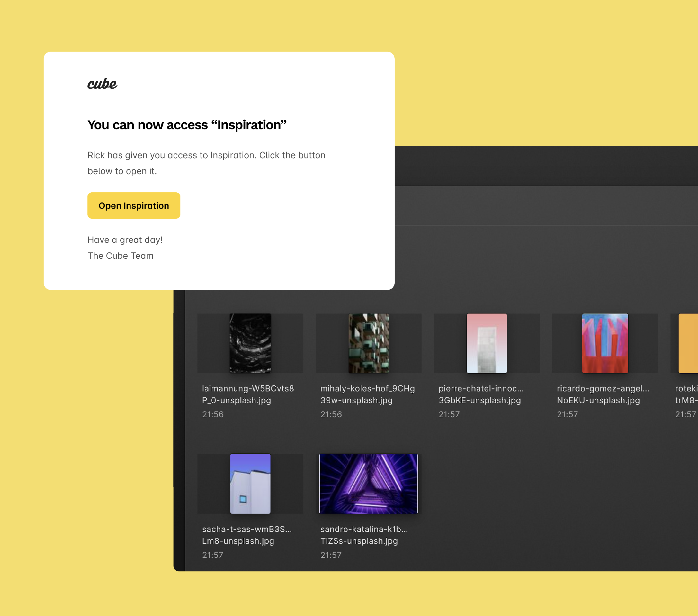This screenshot has height=616, width=698.
Task: Click the ricardo-gomez-angel filename label
Action: pyautogui.click(x=603, y=394)
